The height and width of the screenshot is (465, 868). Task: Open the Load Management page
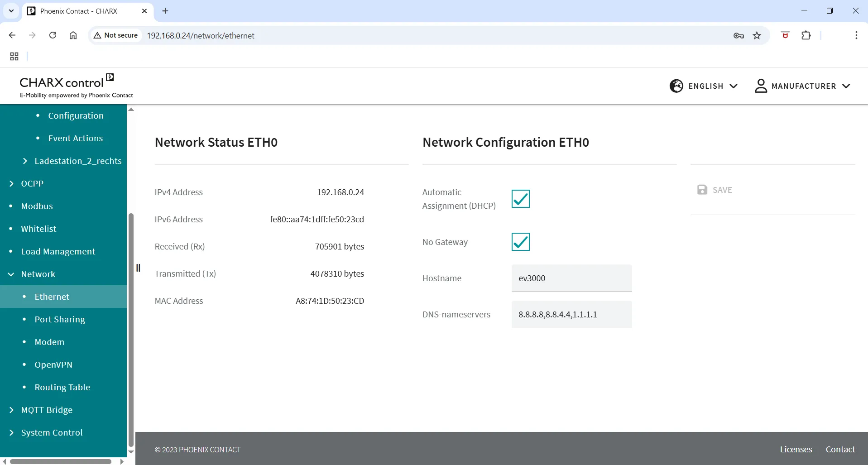[x=58, y=251]
